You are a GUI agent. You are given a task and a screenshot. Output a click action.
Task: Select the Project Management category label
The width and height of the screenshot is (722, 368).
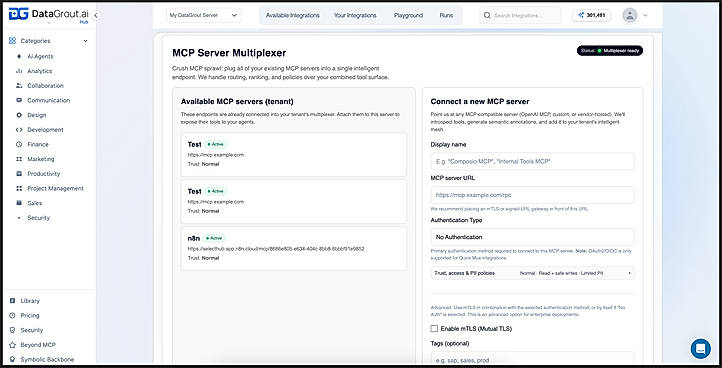55,188
